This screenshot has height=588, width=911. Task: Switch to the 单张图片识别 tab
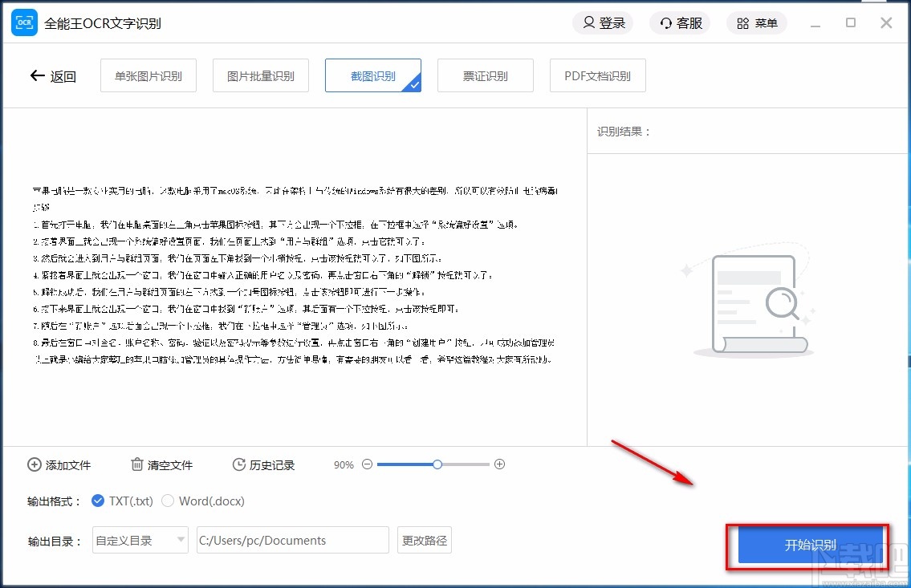(148, 75)
